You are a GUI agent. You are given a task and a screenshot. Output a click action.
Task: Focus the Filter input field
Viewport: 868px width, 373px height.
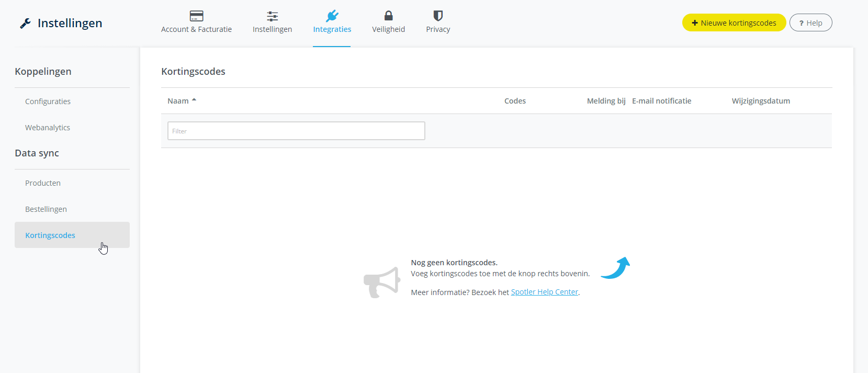296,131
